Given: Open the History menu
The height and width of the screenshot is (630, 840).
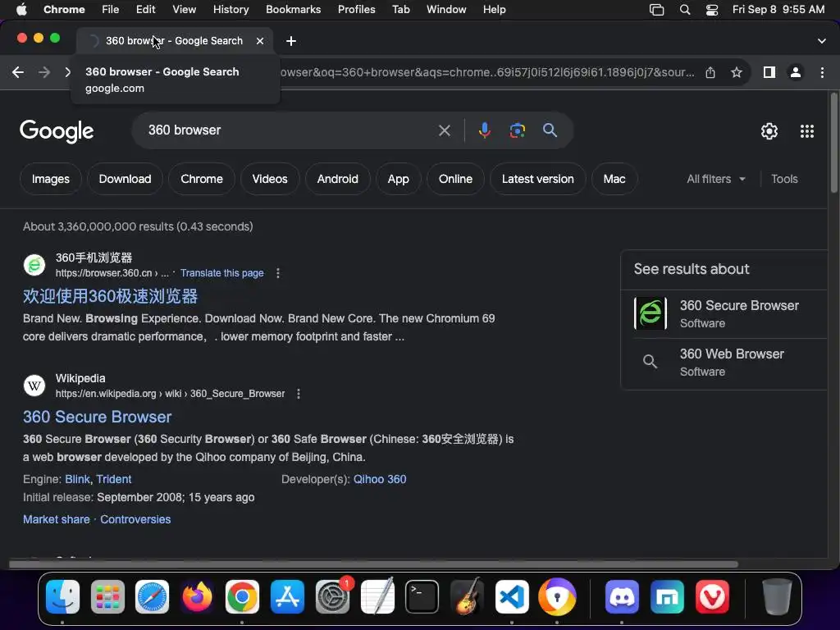Looking at the screenshot, I should coord(231,10).
